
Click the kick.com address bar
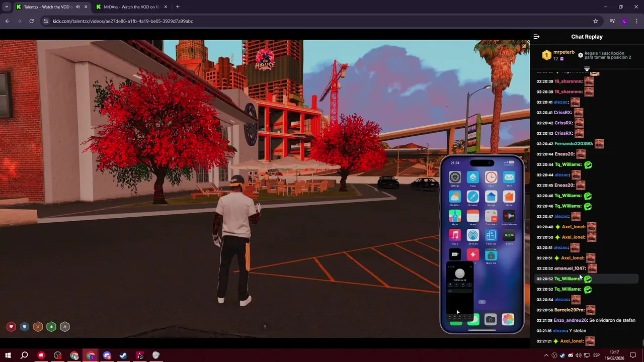(322, 21)
